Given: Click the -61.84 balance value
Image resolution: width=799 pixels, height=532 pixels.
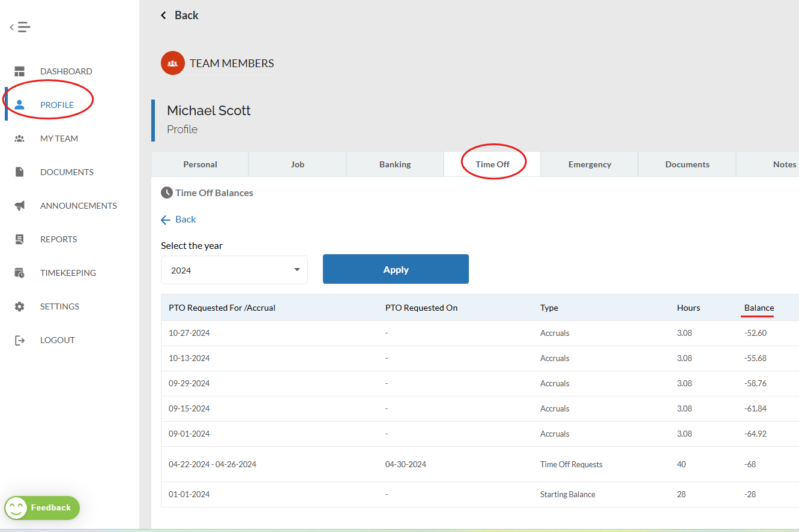Looking at the screenshot, I should 755,408.
